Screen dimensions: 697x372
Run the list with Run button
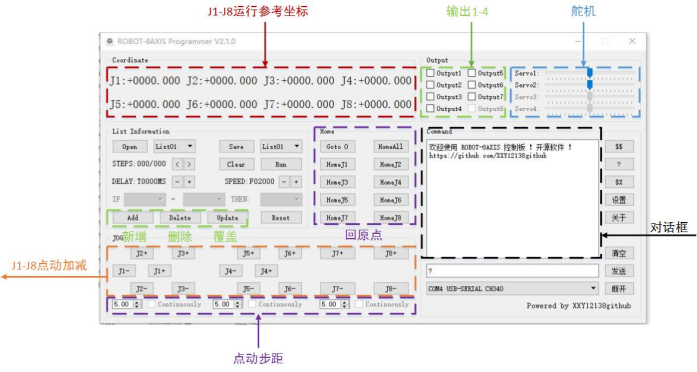click(281, 164)
